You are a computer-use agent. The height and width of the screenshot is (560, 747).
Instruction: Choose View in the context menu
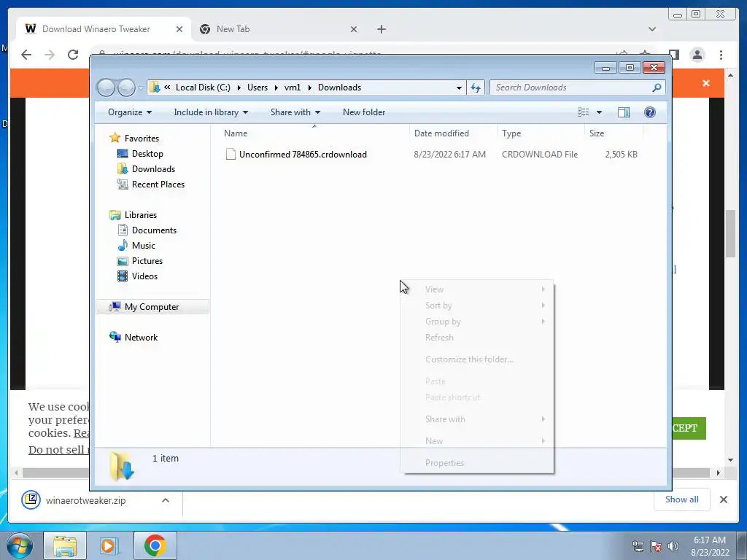477,289
